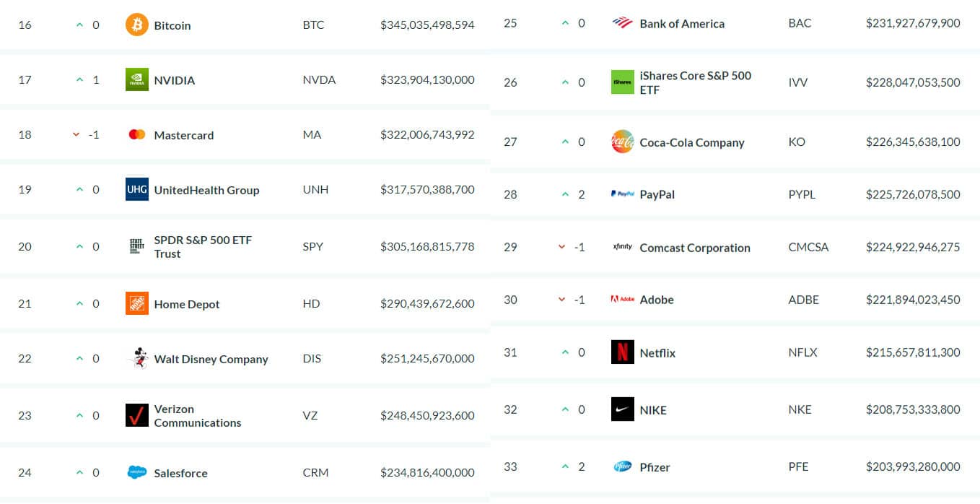
Task: Click rank number 20 of the SPDR row
Action: pyautogui.click(x=25, y=246)
